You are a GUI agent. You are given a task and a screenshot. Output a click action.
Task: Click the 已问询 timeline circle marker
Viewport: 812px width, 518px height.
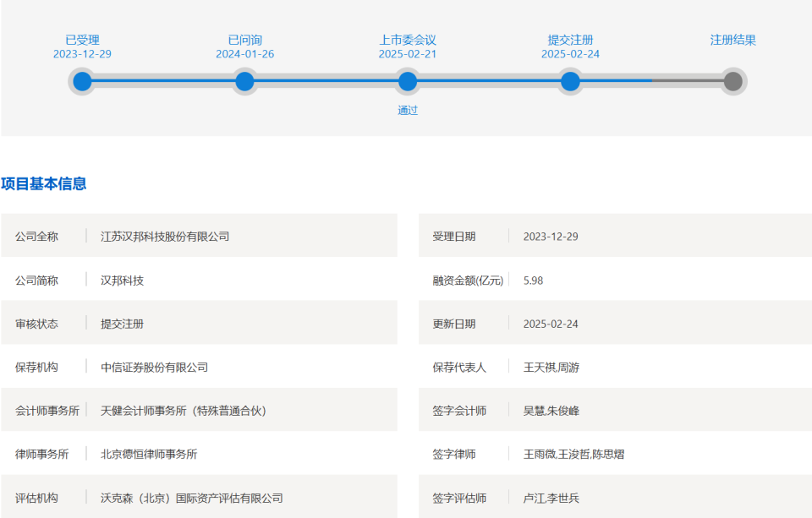[244, 81]
